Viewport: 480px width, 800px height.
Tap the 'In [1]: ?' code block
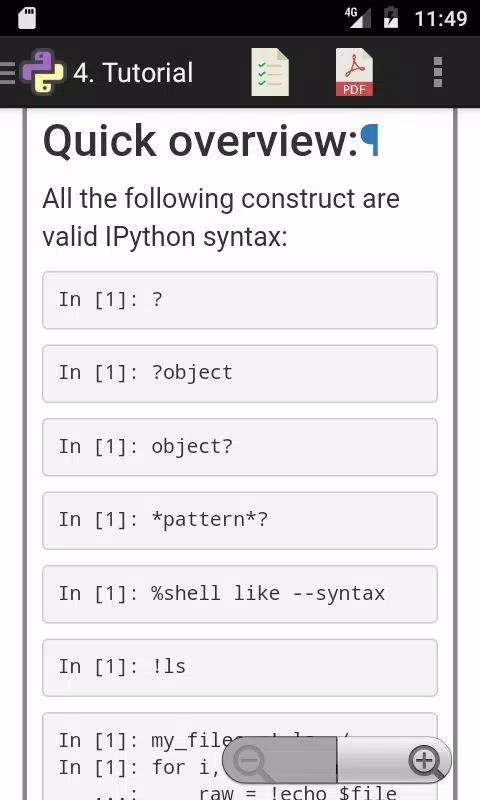pyautogui.click(x=240, y=300)
